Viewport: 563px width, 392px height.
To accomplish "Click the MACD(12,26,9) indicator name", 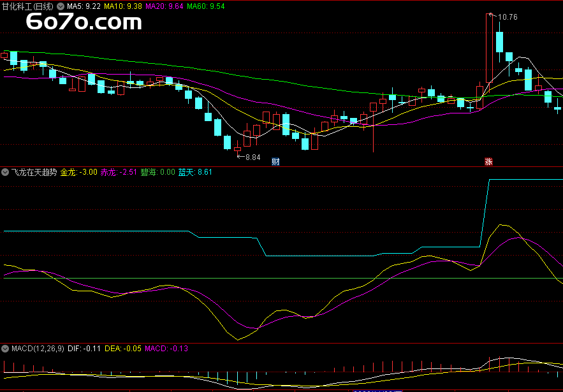I will [x=38, y=348].
